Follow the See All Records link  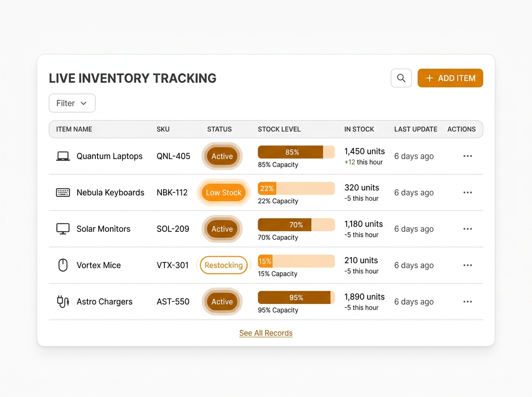(x=266, y=333)
